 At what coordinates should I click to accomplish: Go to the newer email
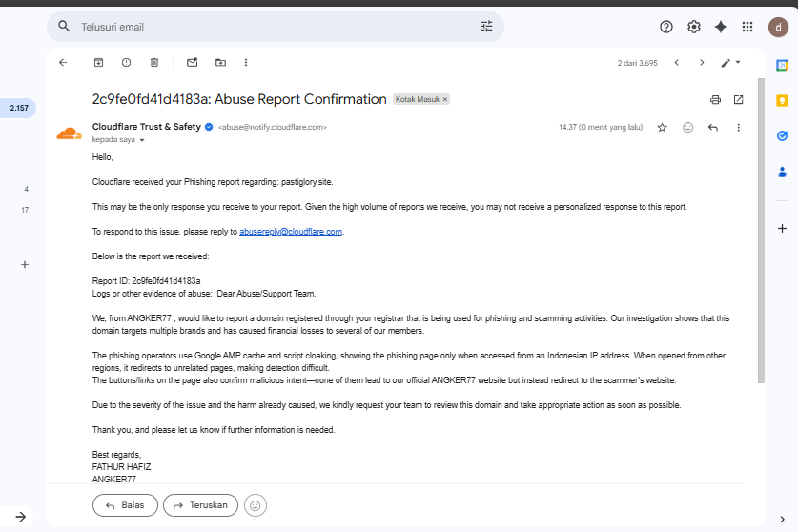click(x=676, y=63)
